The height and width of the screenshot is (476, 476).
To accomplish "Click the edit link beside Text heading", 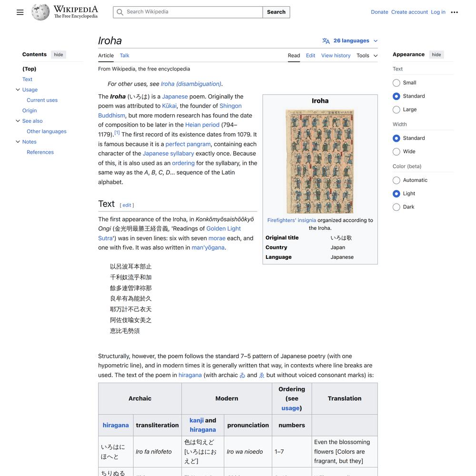I will coord(127,205).
